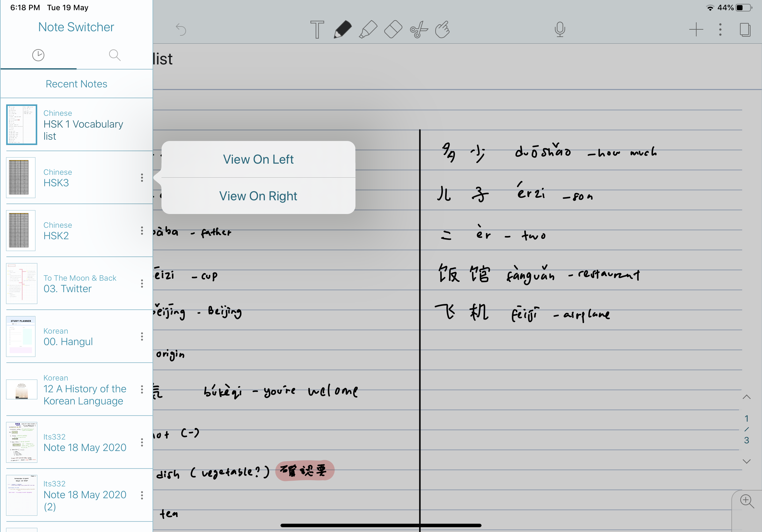Switch to the recent notes clock tab
This screenshot has height=532, width=762.
[38, 55]
